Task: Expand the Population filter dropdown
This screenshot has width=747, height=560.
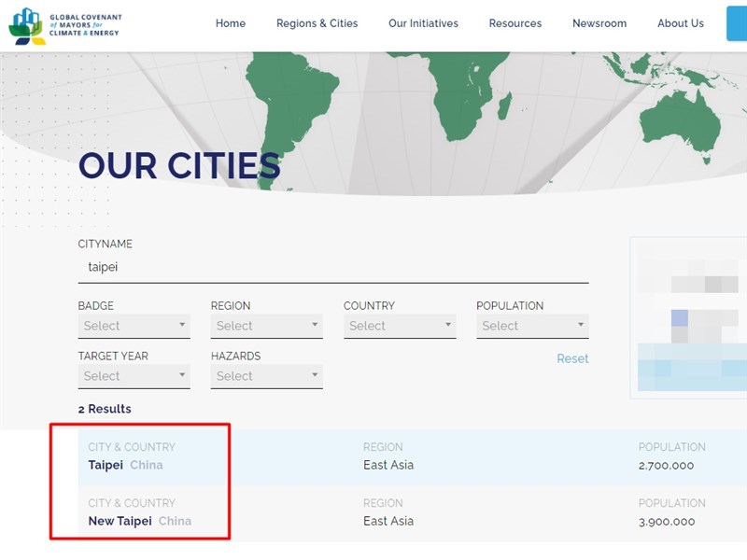Action: pos(532,326)
